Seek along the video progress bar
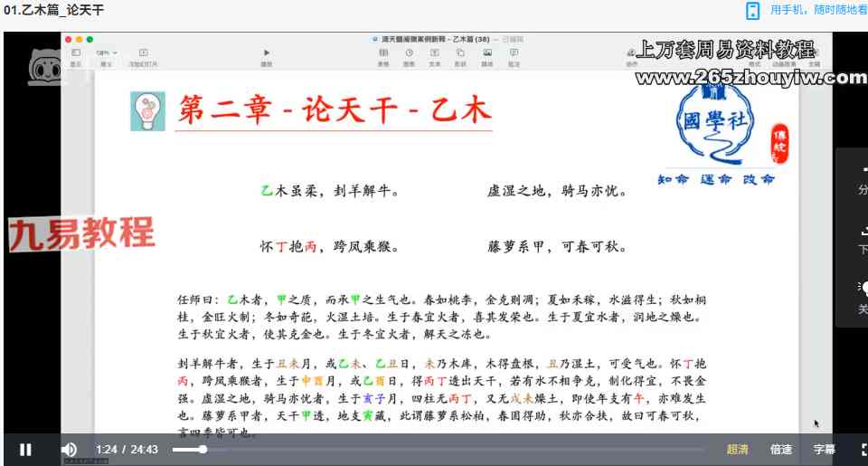This screenshot has width=868, height=466. pos(434,450)
